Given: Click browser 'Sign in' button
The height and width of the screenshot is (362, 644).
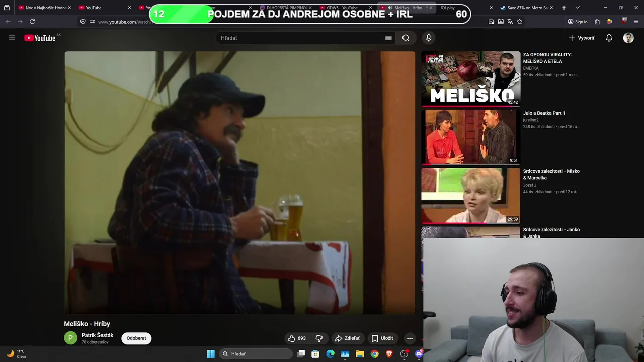Looking at the screenshot, I should tap(577, 22).
